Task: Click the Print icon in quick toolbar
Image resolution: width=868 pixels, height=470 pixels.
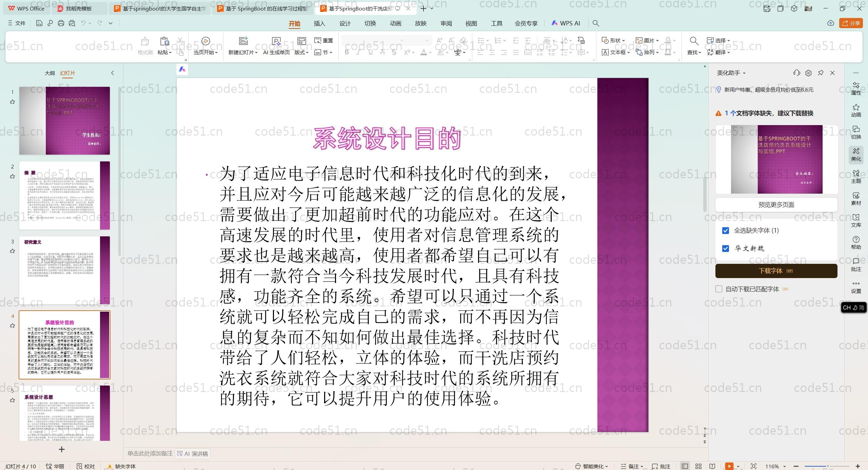Action: (x=61, y=23)
